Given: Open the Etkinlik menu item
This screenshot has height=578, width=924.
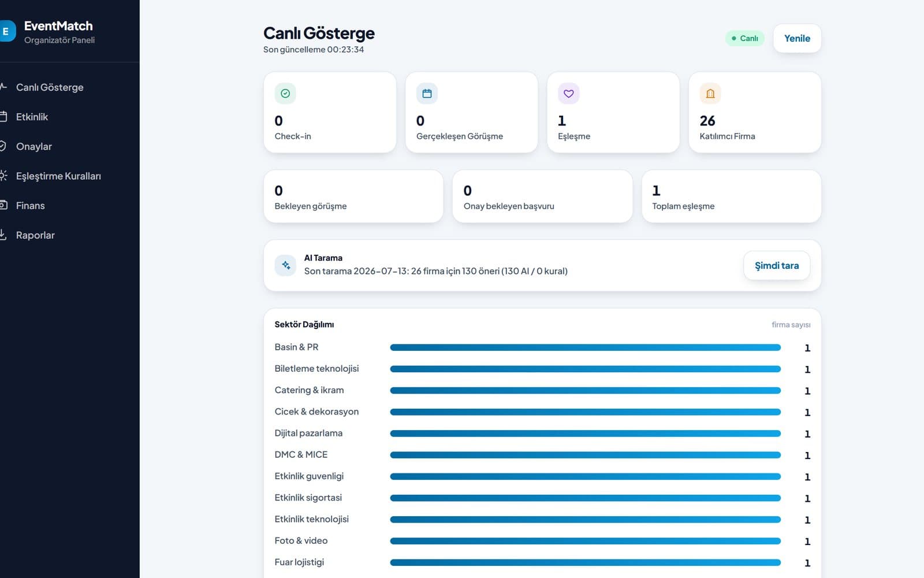Looking at the screenshot, I should [32, 117].
